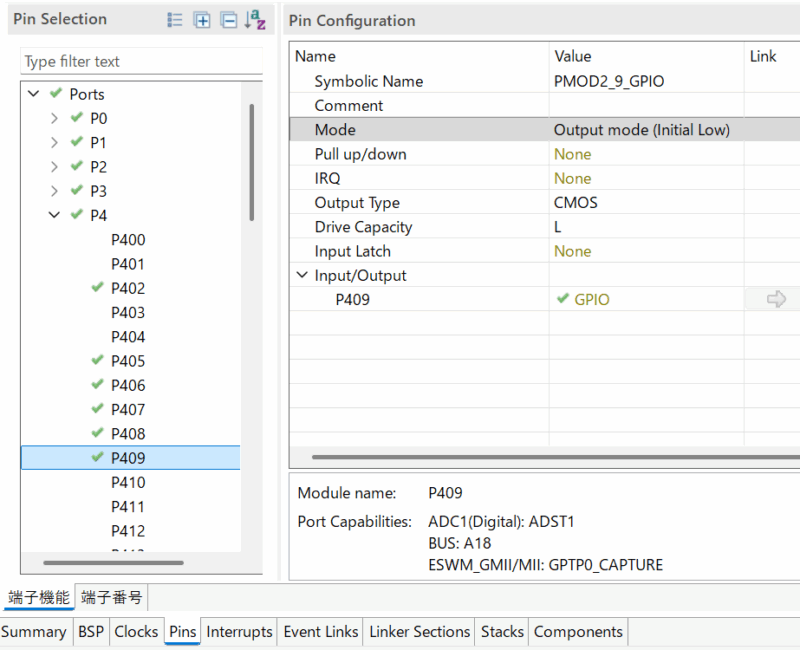
Task: Toggle the enable checkmark for P408
Action: [96, 433]
